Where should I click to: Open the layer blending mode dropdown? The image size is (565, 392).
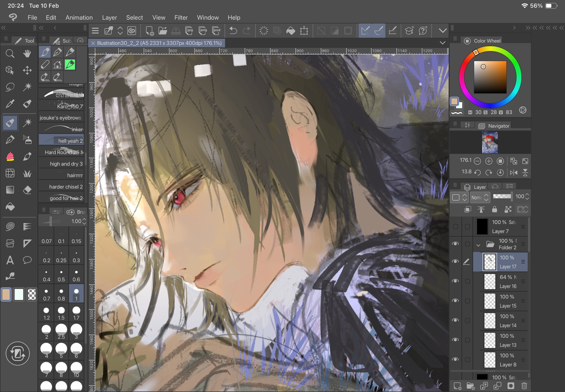coord(480,197)
